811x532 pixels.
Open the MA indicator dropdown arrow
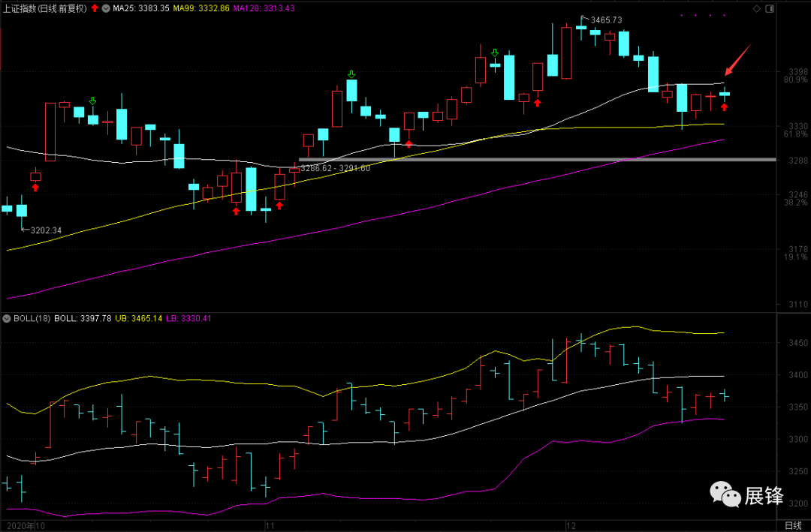click(x=106, y=9)
